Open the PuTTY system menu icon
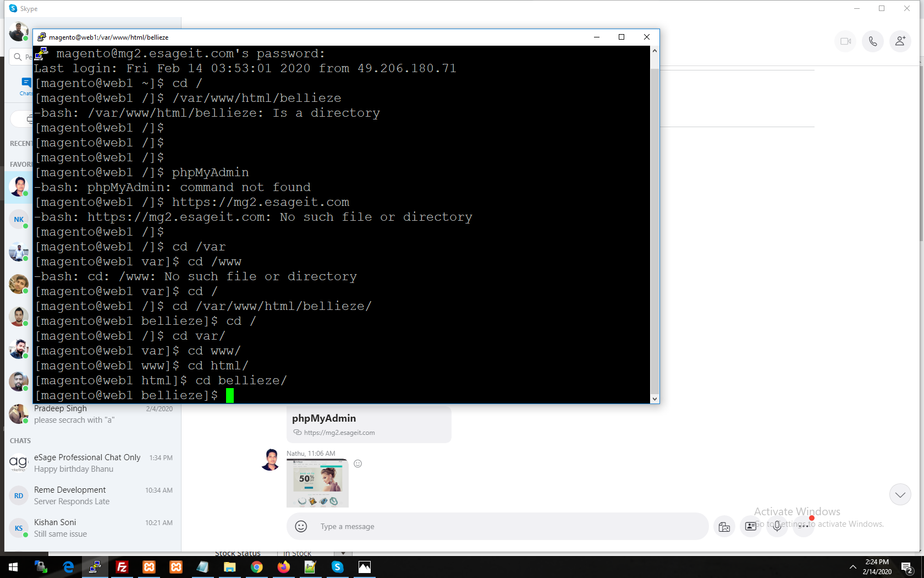 (x=41, y=37)
